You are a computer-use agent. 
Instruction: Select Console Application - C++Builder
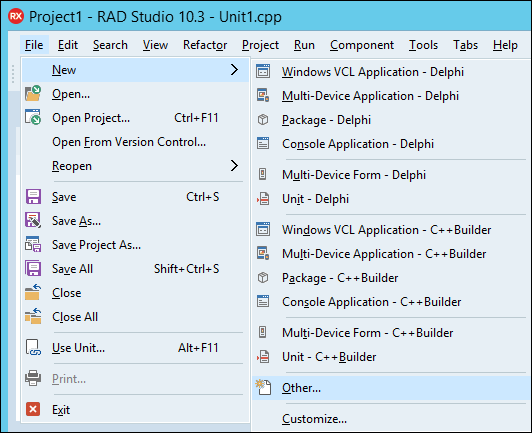click(372, 302)
